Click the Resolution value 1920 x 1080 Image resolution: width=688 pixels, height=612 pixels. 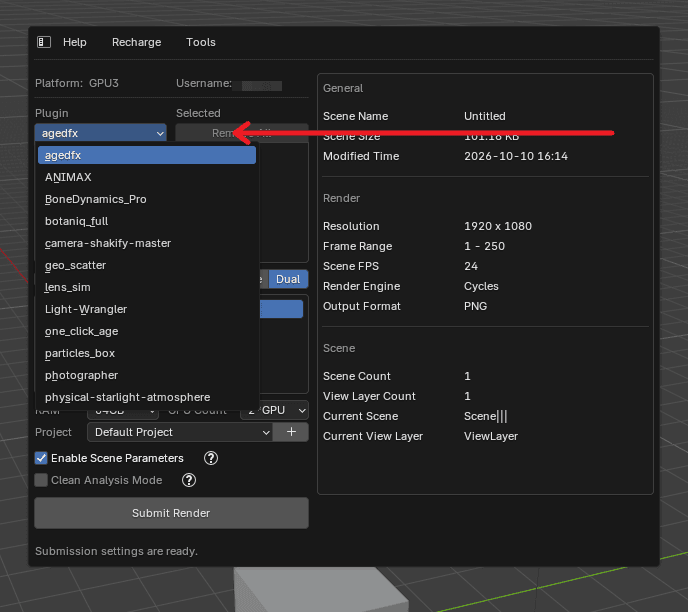(x=498, y=226)
